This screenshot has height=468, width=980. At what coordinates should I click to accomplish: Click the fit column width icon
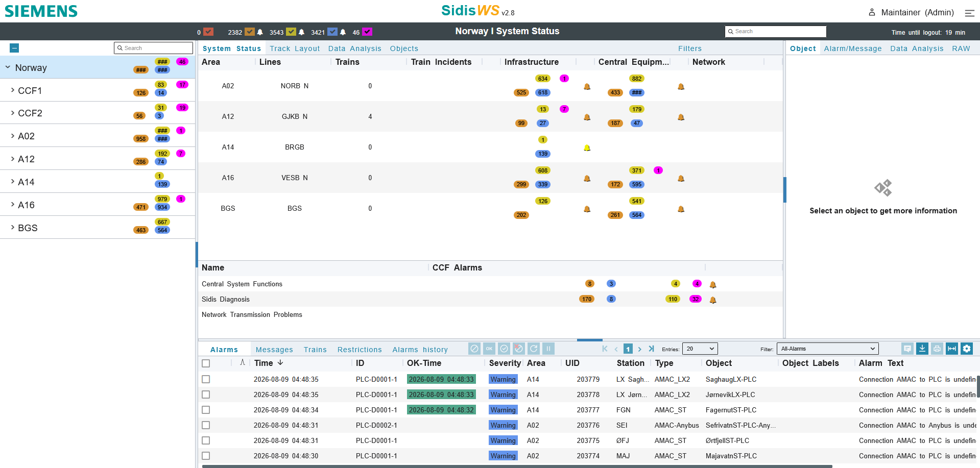pyautogui.click(x=951, y=349)
